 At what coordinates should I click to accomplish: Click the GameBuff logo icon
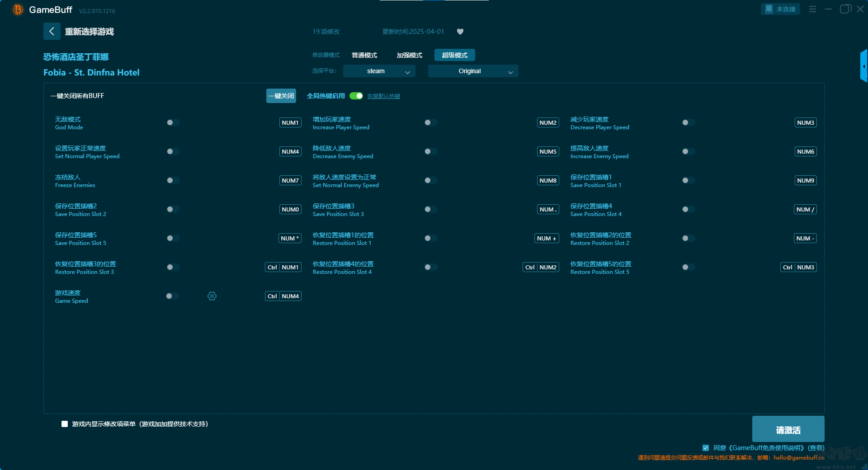18,9
